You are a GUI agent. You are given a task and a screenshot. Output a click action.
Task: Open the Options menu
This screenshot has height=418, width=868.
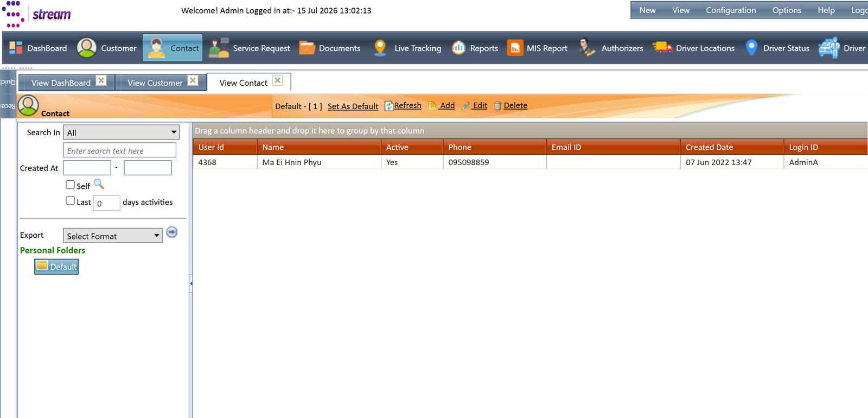click(787, 10)
